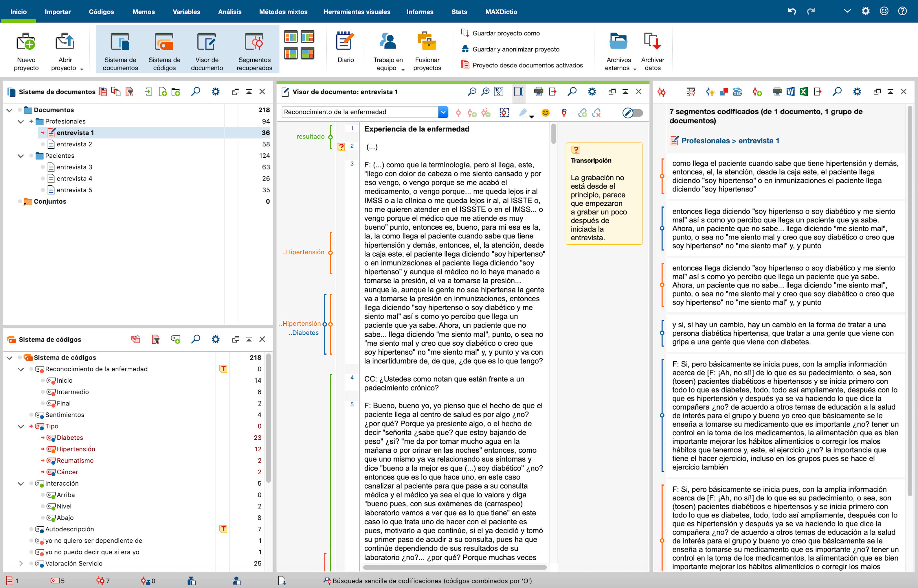
Task: Add a new document group with folder-plus icon
Action: 176,92
